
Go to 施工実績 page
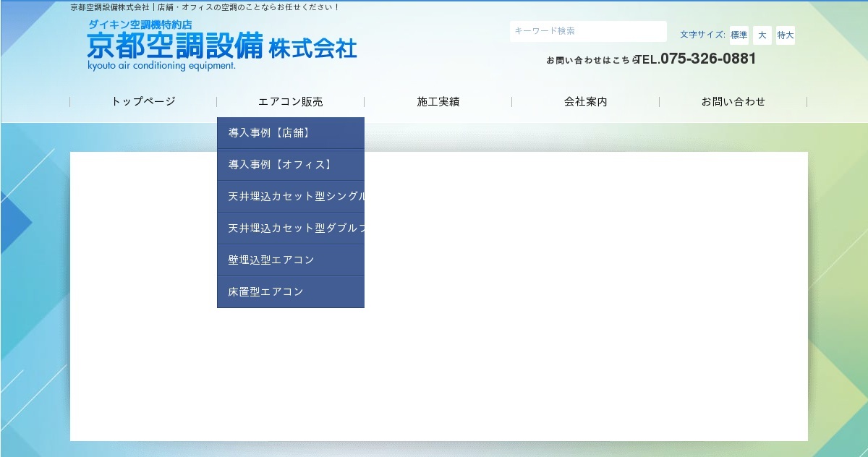(x=438, y=102)
